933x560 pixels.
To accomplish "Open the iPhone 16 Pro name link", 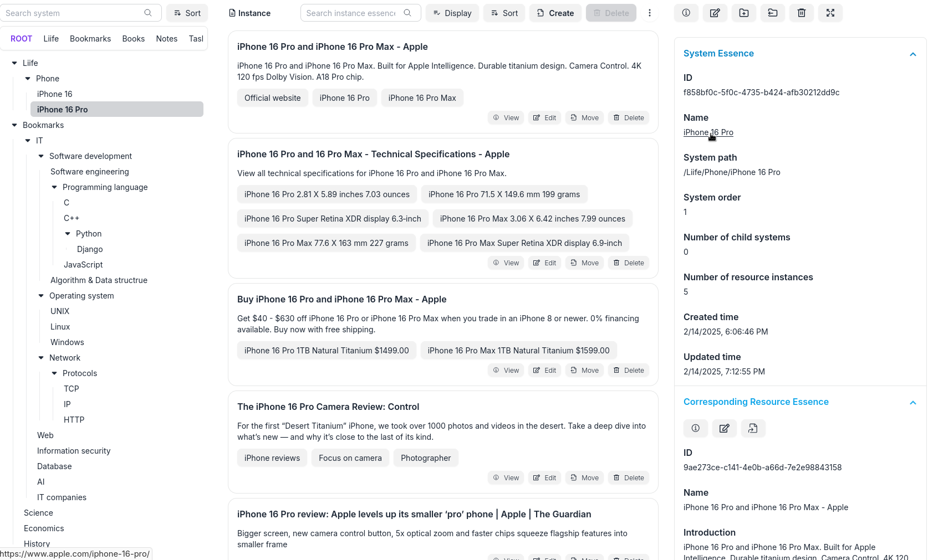I will coord(708,132).
